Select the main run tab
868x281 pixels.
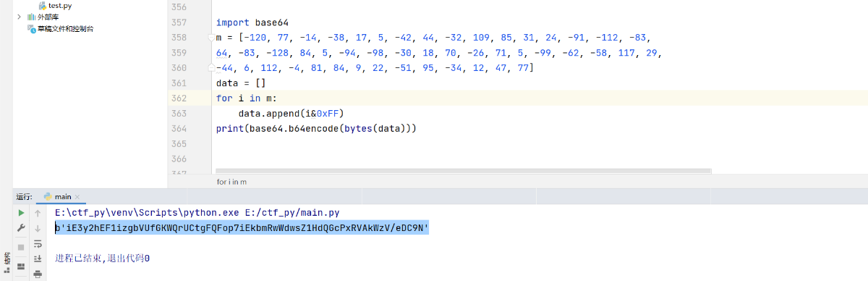[62, 196]
